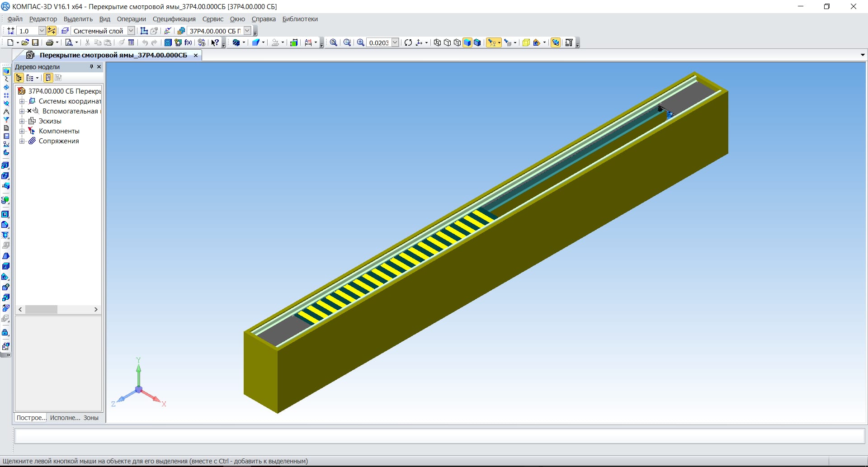
Task: Click the model tree horizontal scrollbar thumb
Action: point(41,310)
